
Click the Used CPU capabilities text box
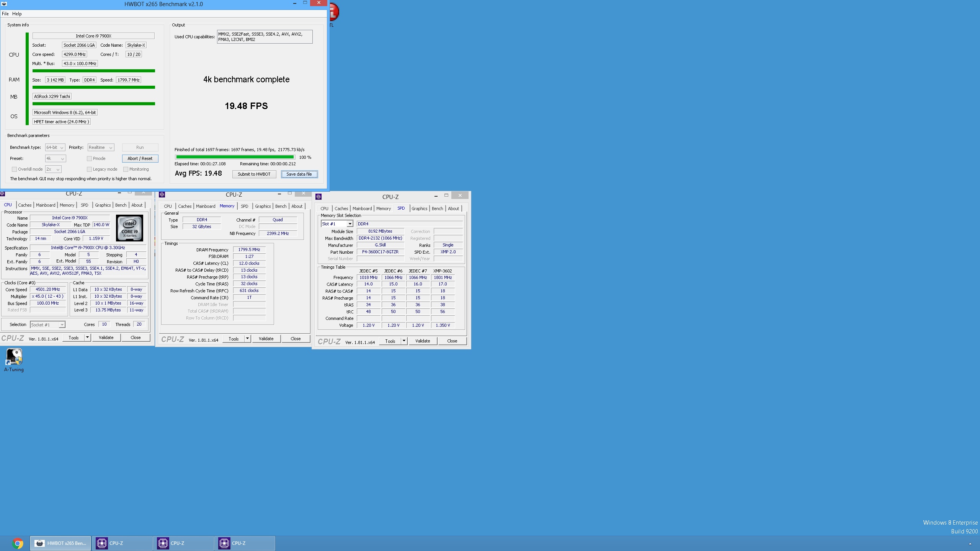point(265,37)
